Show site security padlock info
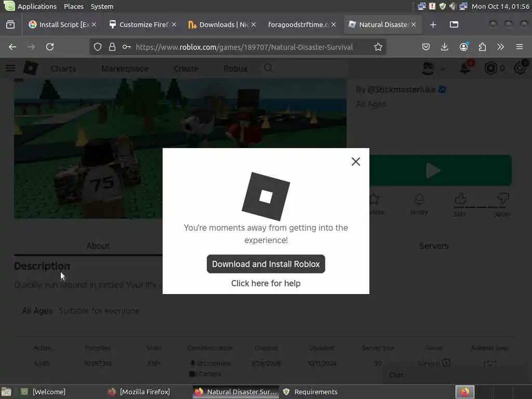 coord(112,47)
